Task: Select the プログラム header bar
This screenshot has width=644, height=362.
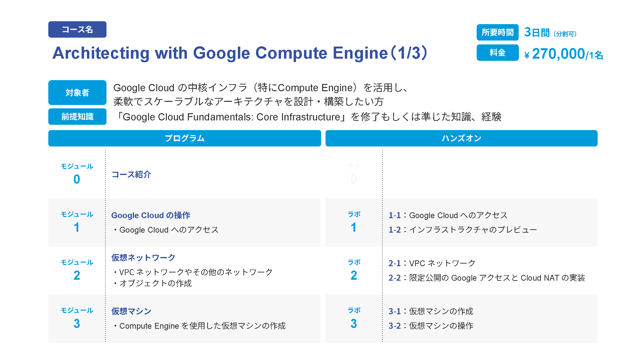Action: pos(184,138)
